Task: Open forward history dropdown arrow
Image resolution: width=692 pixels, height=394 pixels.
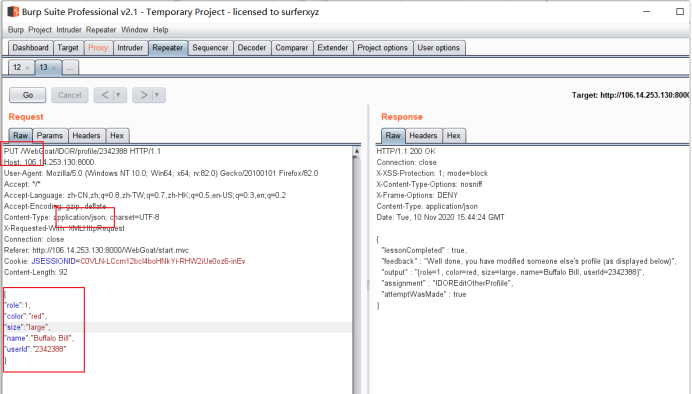Action: [x=157, y=95]
